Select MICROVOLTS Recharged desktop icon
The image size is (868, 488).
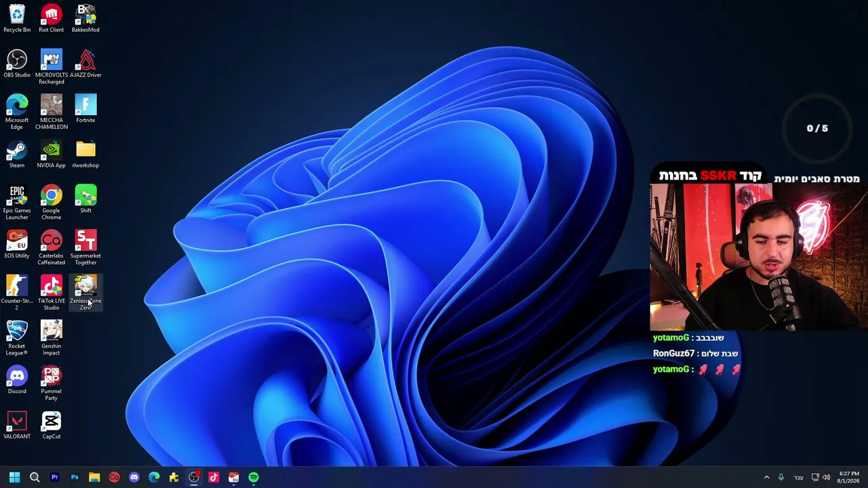point(51,67)
